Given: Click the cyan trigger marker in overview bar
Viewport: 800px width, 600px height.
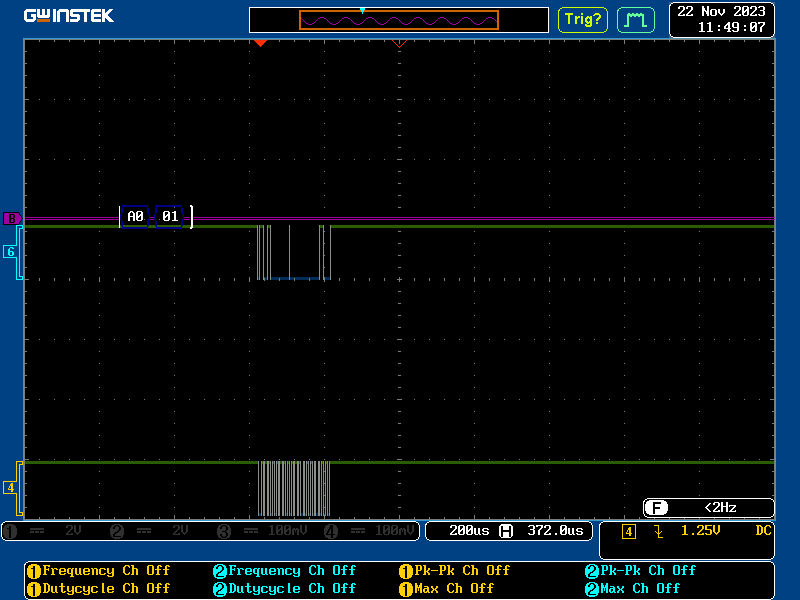Looking at the screenshot, I should (362, 10).
